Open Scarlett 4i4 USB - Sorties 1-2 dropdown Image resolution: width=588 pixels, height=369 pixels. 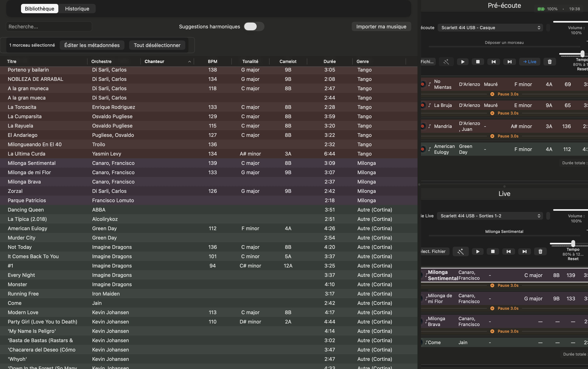(x=490, y=216)
